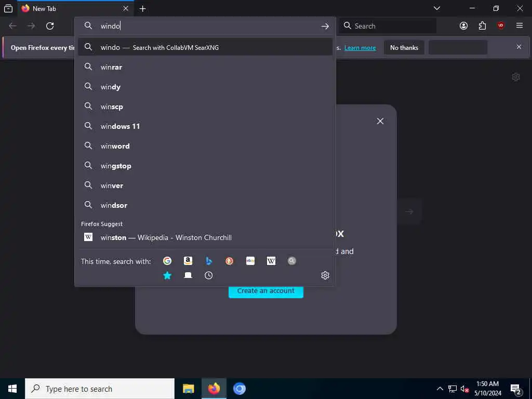Open the notification center icon
532x399 pixels.
point(516,389)
